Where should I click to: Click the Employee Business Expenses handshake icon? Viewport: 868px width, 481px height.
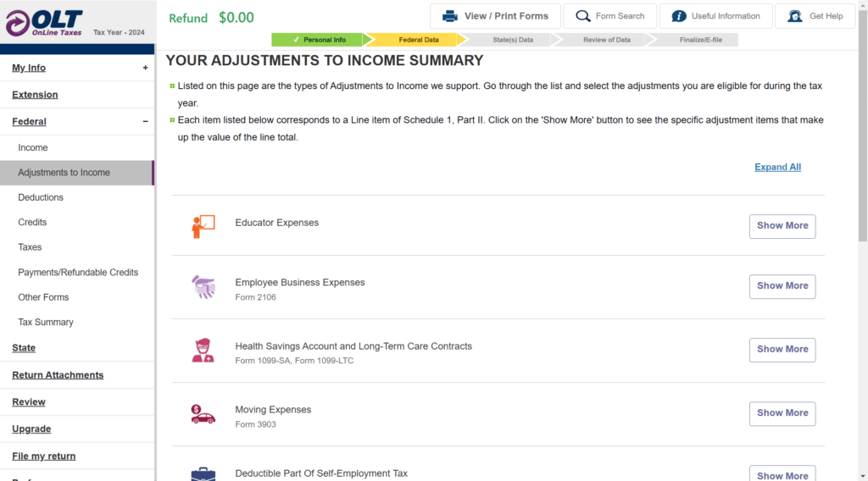203,287
